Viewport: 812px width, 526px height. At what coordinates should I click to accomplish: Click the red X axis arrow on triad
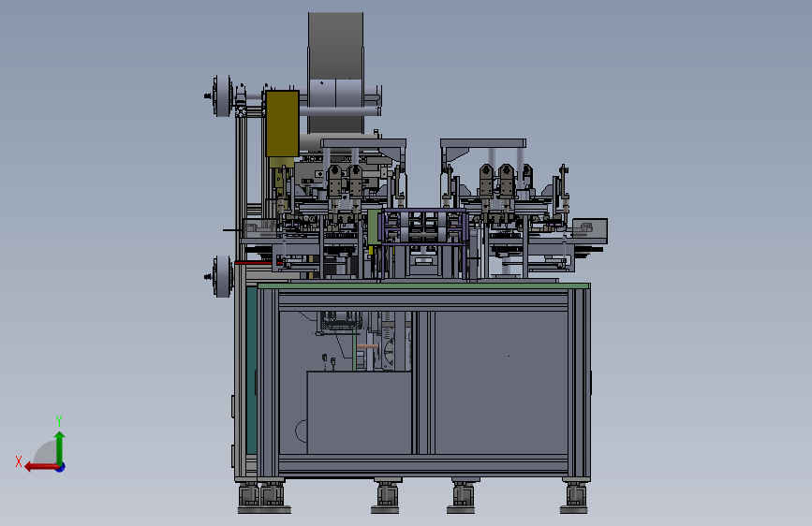tap(41, 467)
